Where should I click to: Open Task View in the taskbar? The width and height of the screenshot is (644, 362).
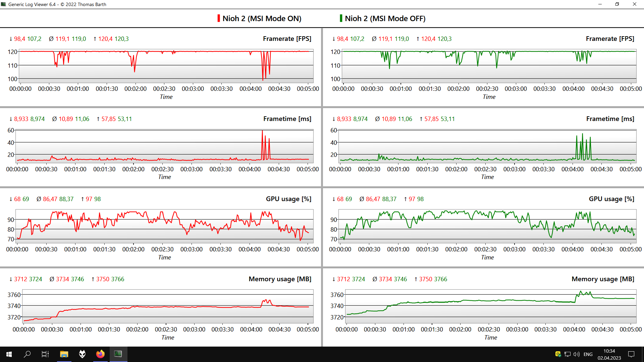[x=45, y=354]
